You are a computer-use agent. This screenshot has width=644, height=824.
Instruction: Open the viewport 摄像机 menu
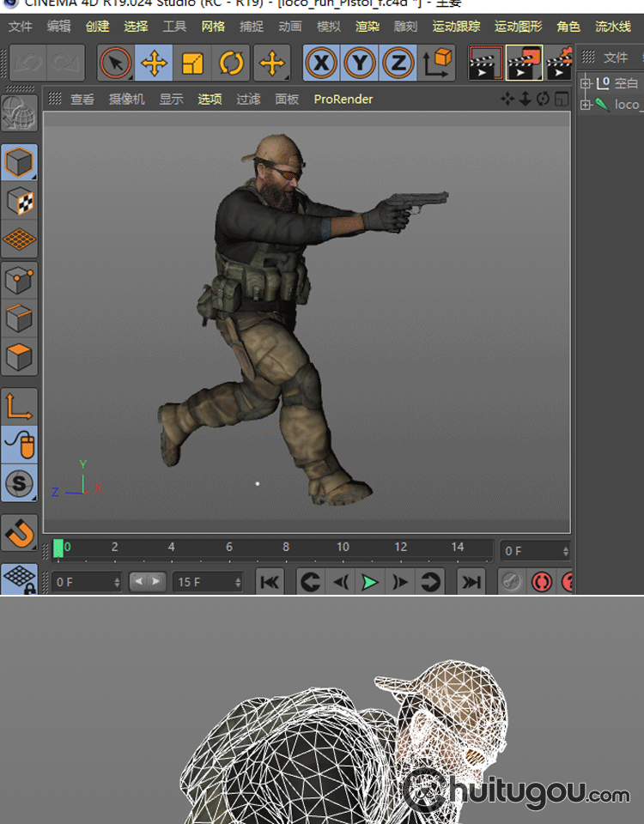[x=127, y=100]
